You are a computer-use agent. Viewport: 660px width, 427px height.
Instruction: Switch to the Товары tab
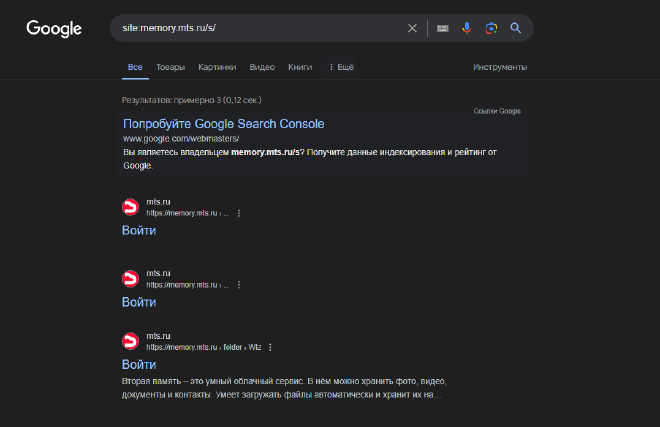pyautogui.click(x=170, y=67)
